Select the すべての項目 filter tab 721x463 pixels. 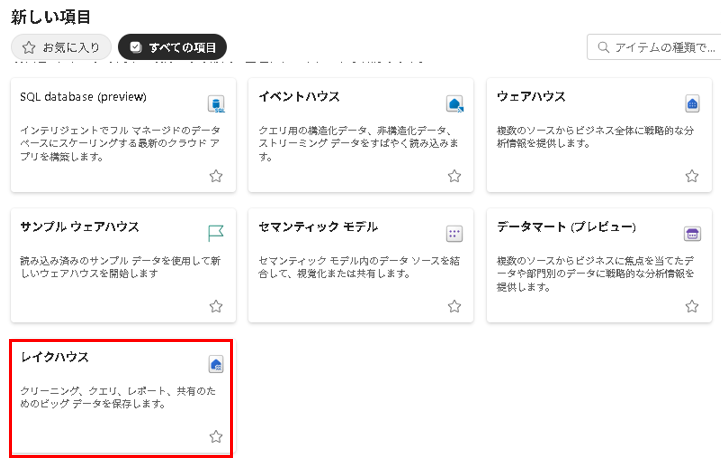tap(172, 47)
